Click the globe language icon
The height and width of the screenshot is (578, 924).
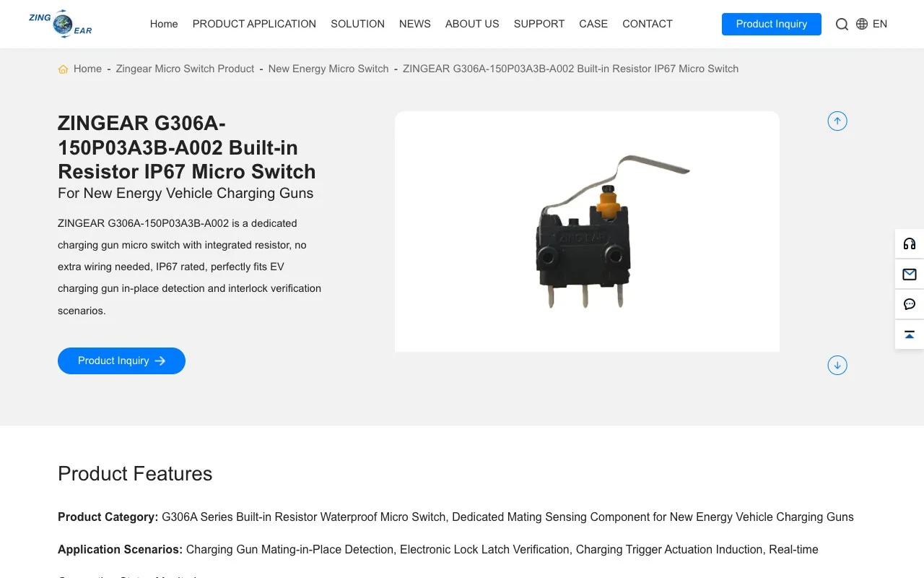[862, 24]
